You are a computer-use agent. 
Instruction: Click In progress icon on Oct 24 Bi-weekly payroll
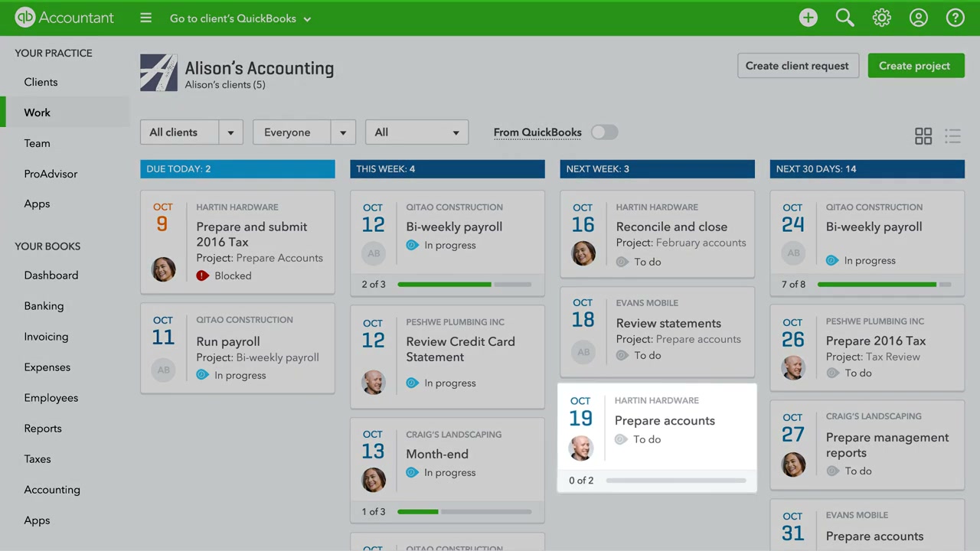point(831,260)
